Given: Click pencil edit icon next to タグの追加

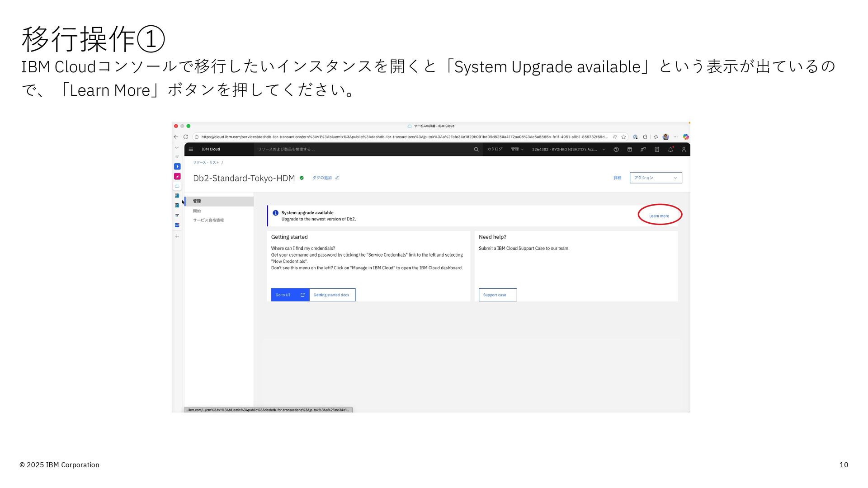Looking at the screenshot, I should [337, 178].
